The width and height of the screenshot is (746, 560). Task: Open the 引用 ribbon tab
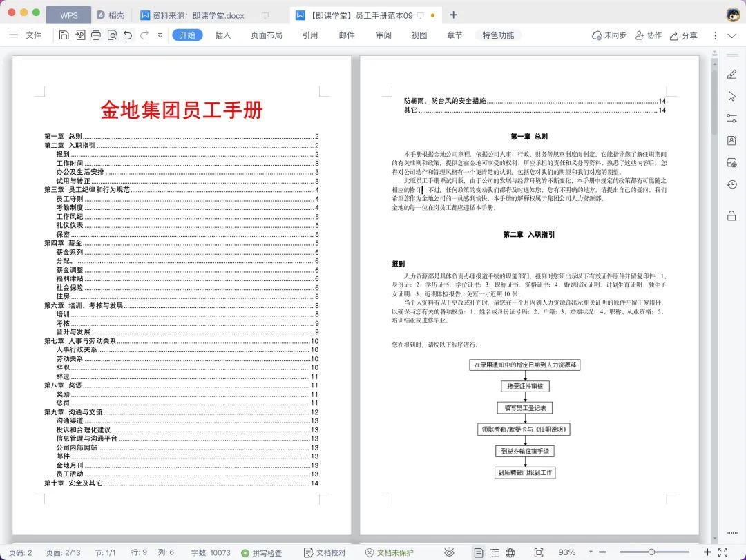pos(309,35)
